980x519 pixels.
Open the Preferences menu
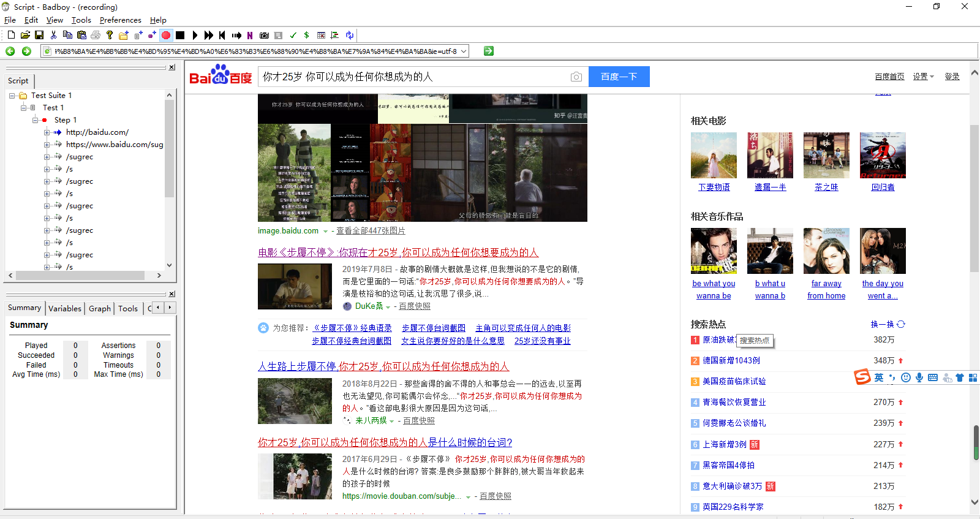click(x=121, y=20)
